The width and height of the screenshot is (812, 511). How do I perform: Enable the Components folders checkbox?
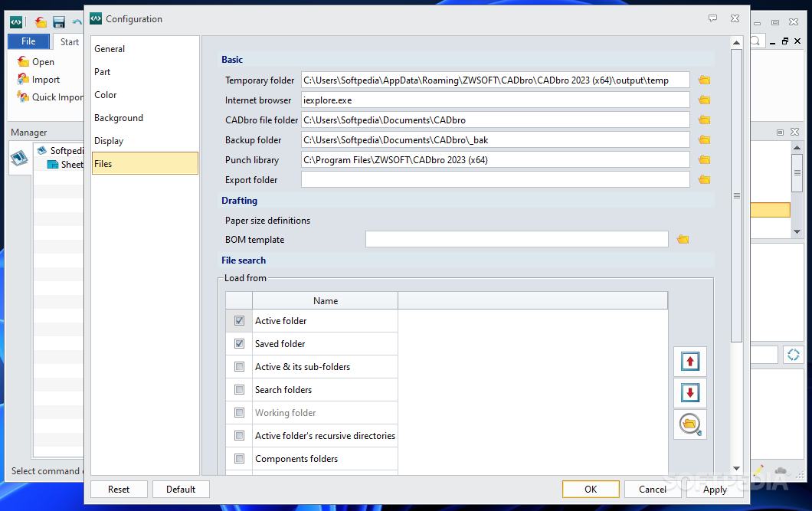tap(239, 459)
